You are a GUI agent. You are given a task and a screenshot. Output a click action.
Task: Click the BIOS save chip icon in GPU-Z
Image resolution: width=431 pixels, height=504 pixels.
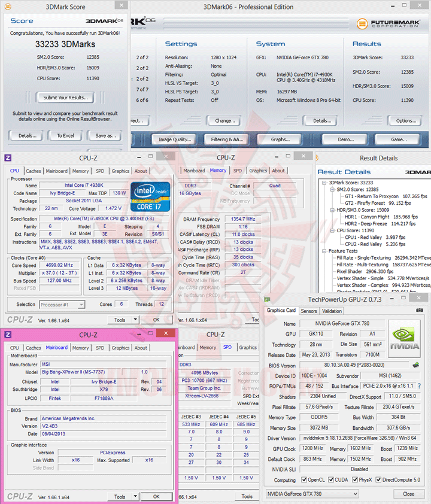pyautogui.click(x=416, y=365)
